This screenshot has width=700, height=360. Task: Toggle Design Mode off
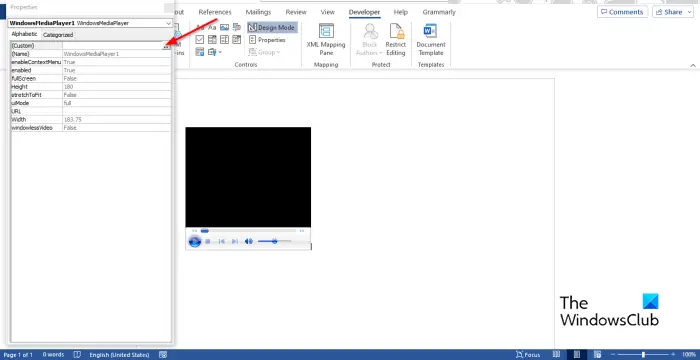tap(272, 28)
